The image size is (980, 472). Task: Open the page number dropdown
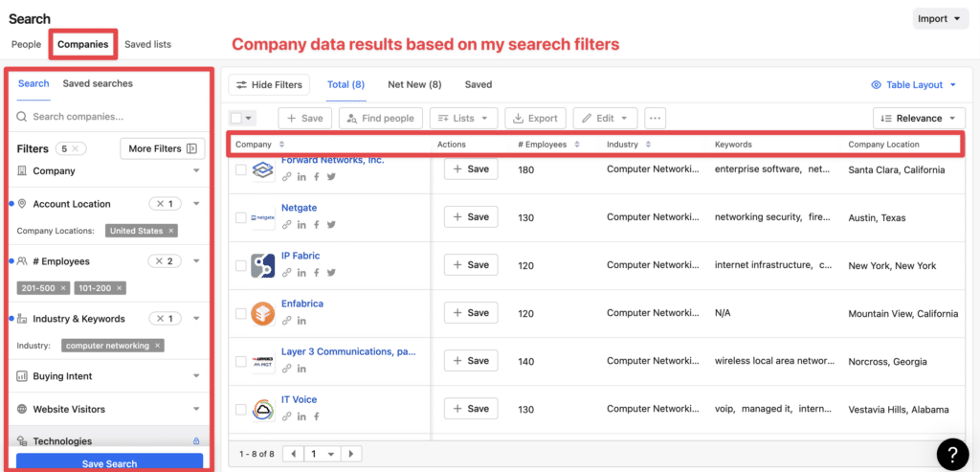point(323,453)
